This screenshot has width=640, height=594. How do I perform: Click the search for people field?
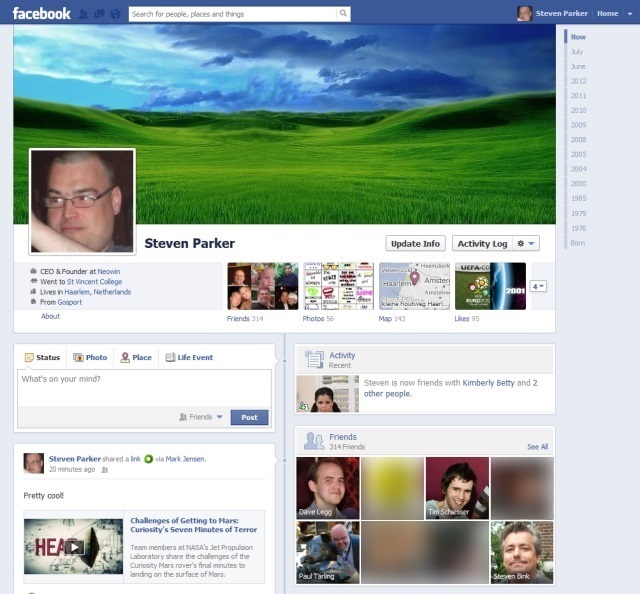click(x=233, y=14)
